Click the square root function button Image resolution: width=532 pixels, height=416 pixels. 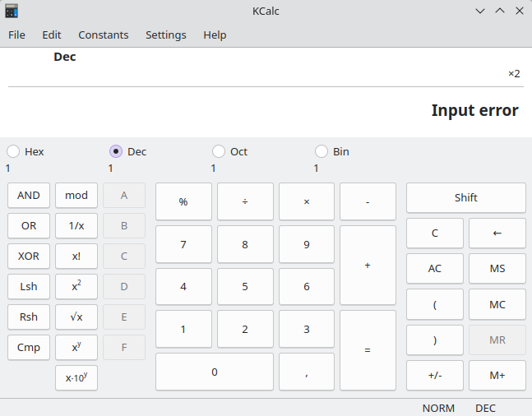coord(76,317)
